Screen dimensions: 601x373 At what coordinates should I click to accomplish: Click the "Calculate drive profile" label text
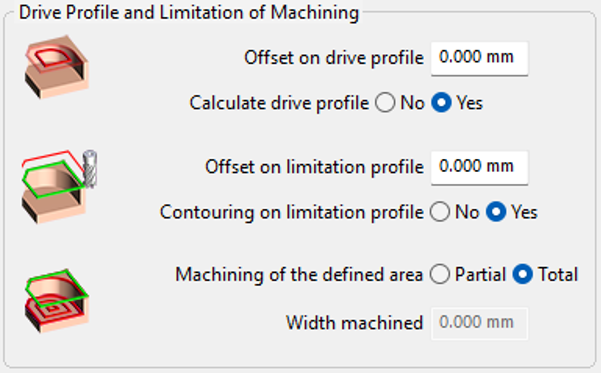(279, 103)
